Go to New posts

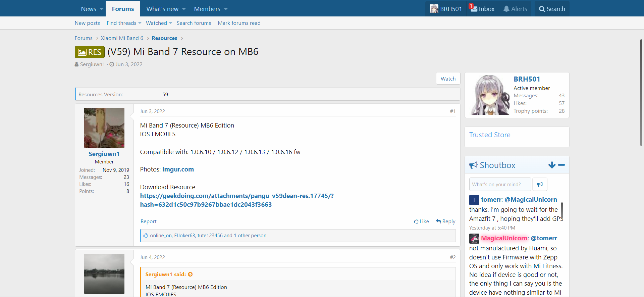[87, 23]
